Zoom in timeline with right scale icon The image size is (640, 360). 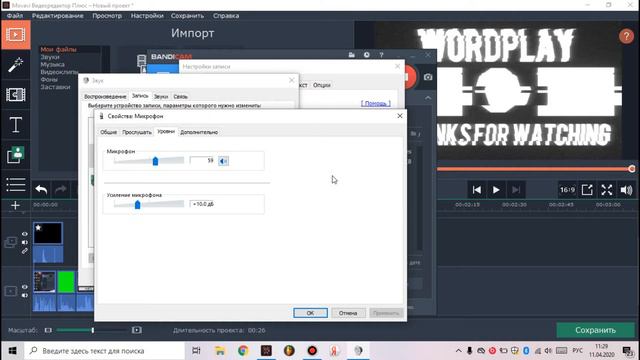click(x=137, y=330)
